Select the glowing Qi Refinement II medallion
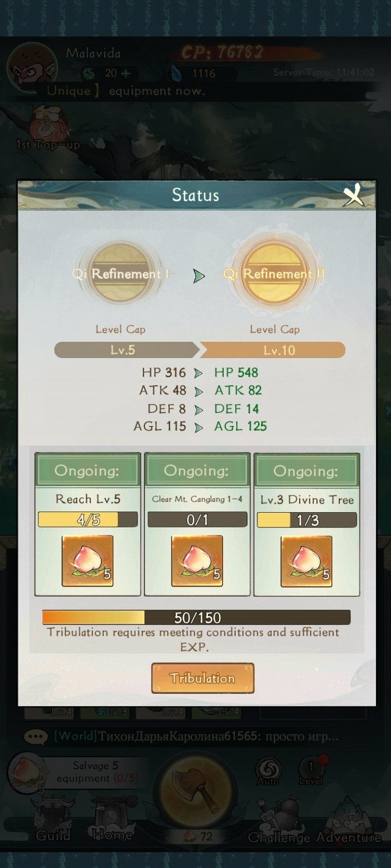This screenshot has height=868, width=391. click(x=273, y=273)
